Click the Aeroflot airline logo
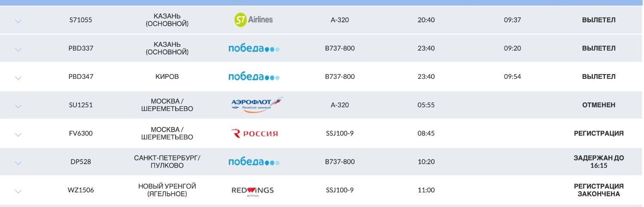Screen dimensions: 644x207 point(256,105)
